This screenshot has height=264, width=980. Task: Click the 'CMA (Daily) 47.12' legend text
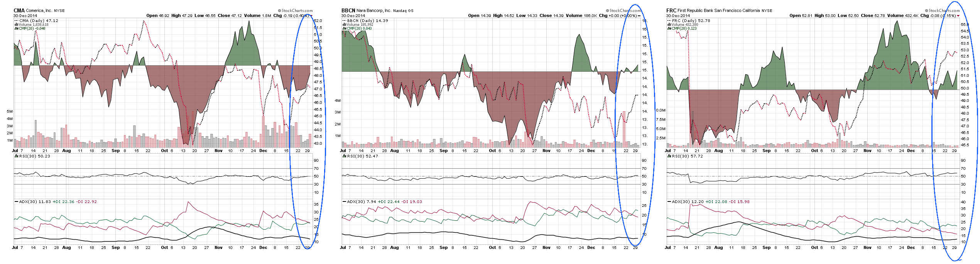[x=39, y=20]
